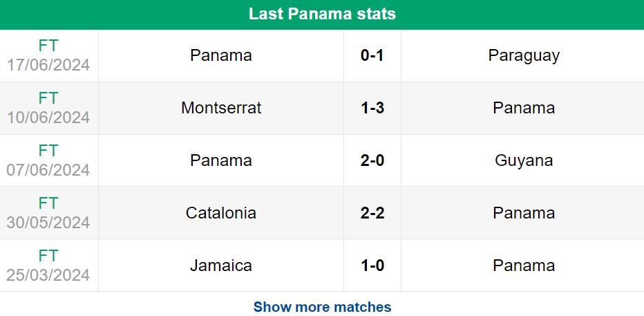Click Panama in the Paraguay match row
The height and width of the screenshot is (316, 644).
(221, 55)
